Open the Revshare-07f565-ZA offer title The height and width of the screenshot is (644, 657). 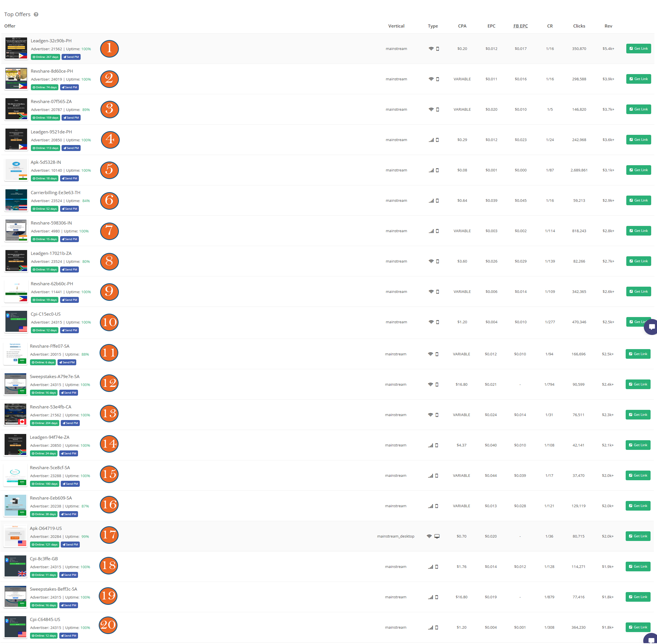pyautogui.click(x=51, y=102)
